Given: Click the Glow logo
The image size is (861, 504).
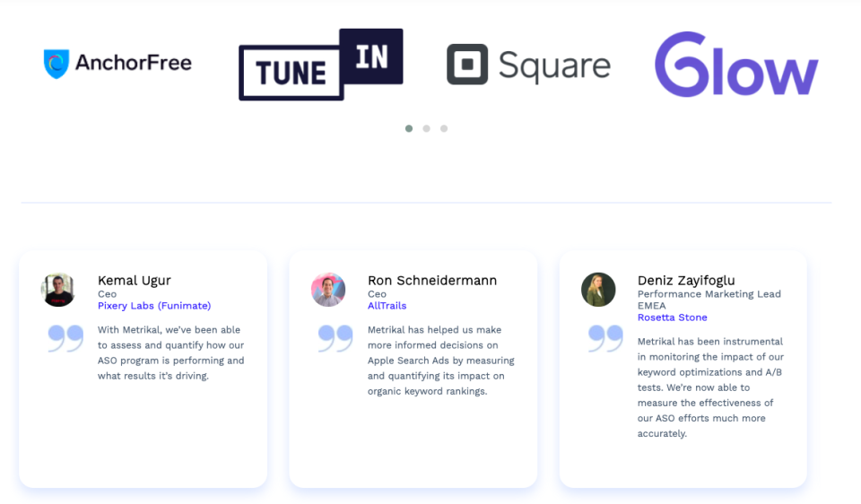Looking at the screenshot, I should 736,65.
